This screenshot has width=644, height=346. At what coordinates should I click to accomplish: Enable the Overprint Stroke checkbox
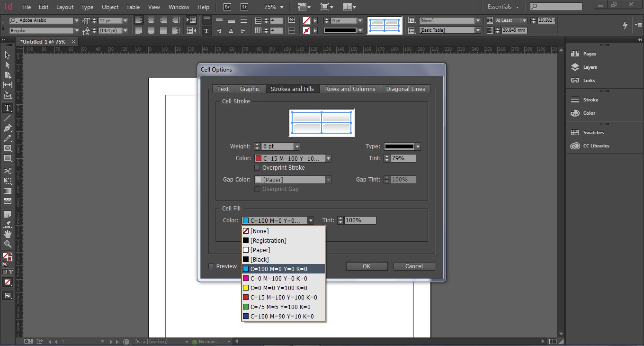point(258,168)
